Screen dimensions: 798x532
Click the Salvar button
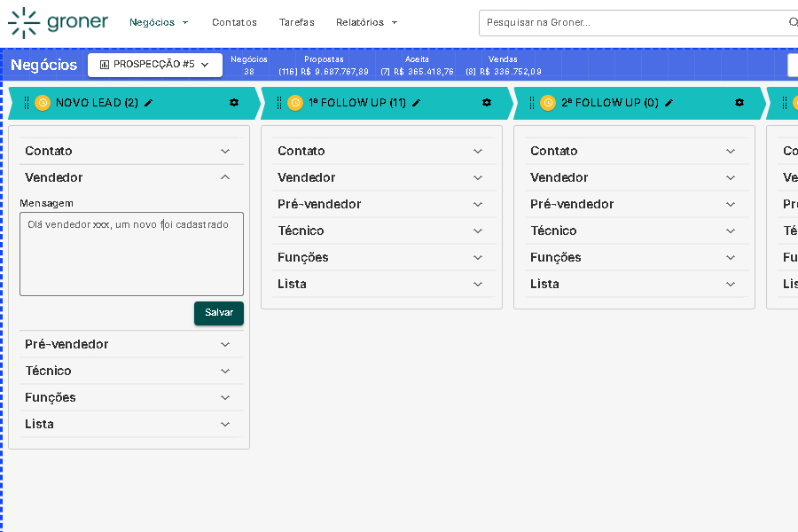(219, 313)
